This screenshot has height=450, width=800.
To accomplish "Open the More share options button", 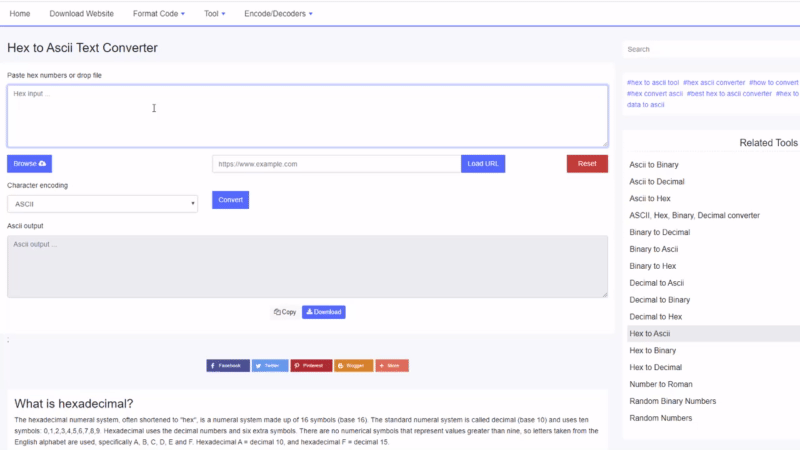I will (392, 366).
